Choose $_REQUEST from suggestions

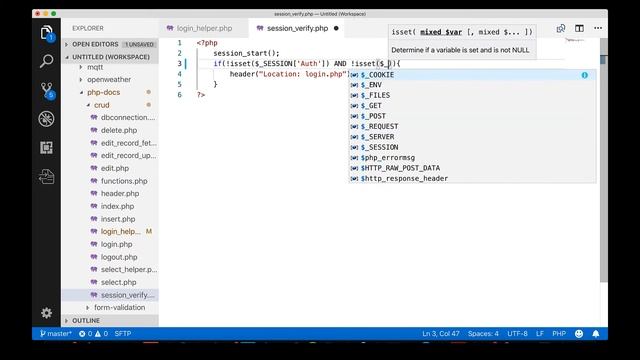[473, 127]
